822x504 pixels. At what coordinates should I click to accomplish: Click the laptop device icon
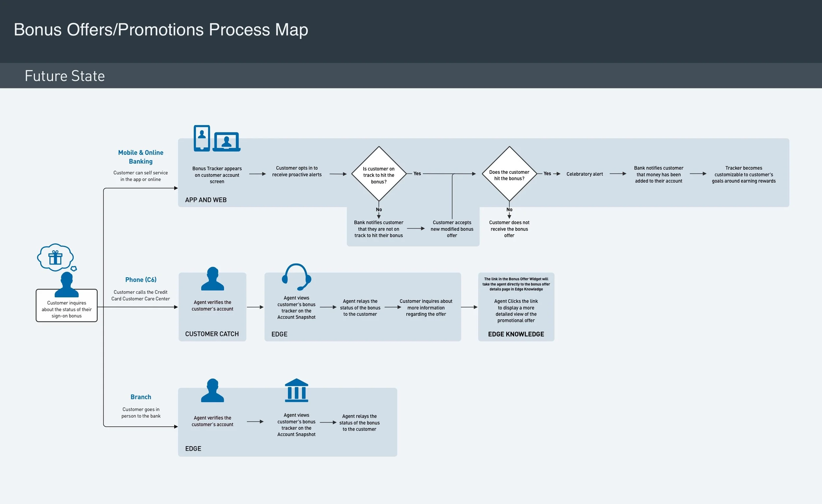click(227, 142)
